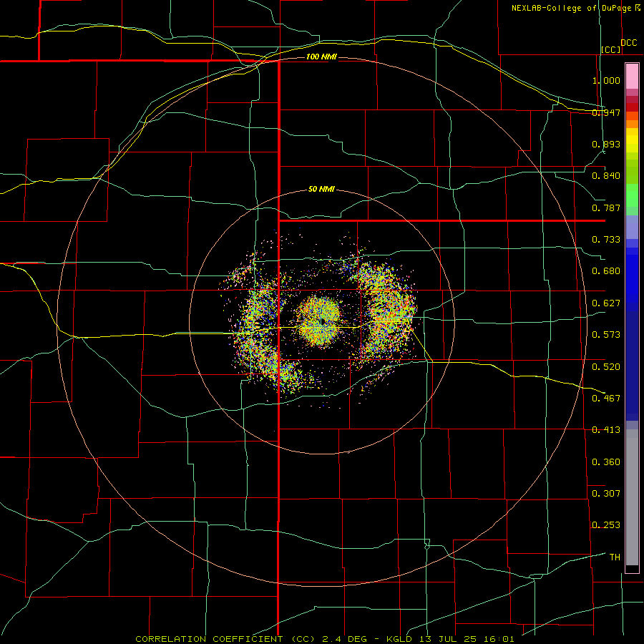
Task: Click the 0.787 legend value
Action: [x=606, y=208]
